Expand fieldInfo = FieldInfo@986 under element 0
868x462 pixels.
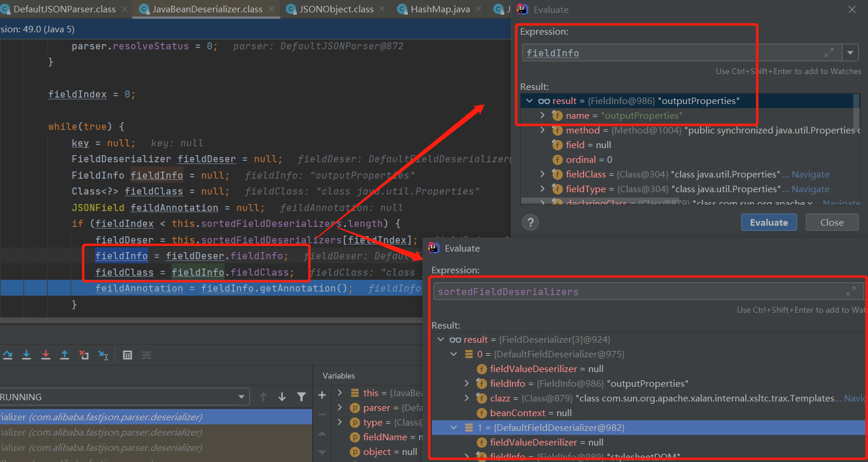[467, 384]
